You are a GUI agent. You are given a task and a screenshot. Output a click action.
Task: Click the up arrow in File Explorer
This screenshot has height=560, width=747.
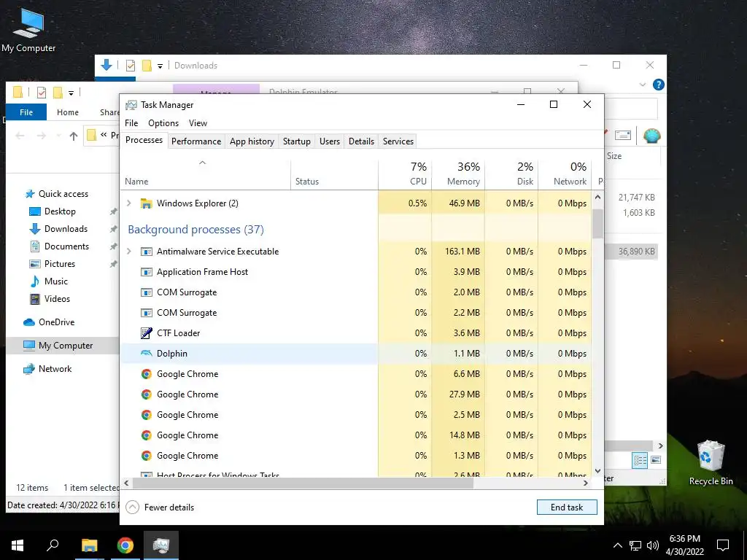[x=74, y=136]
